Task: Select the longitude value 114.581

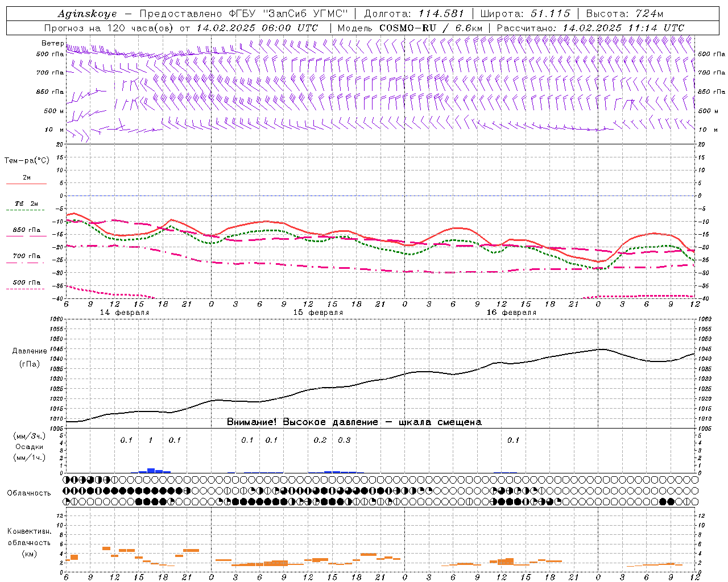Action: coord(441,14)
